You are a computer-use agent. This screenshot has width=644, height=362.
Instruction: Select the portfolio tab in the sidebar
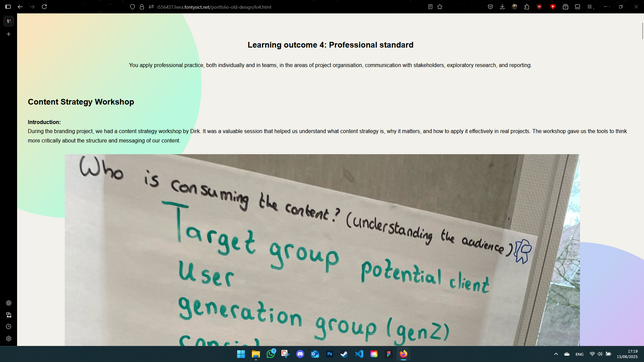[x=9, y=21]
